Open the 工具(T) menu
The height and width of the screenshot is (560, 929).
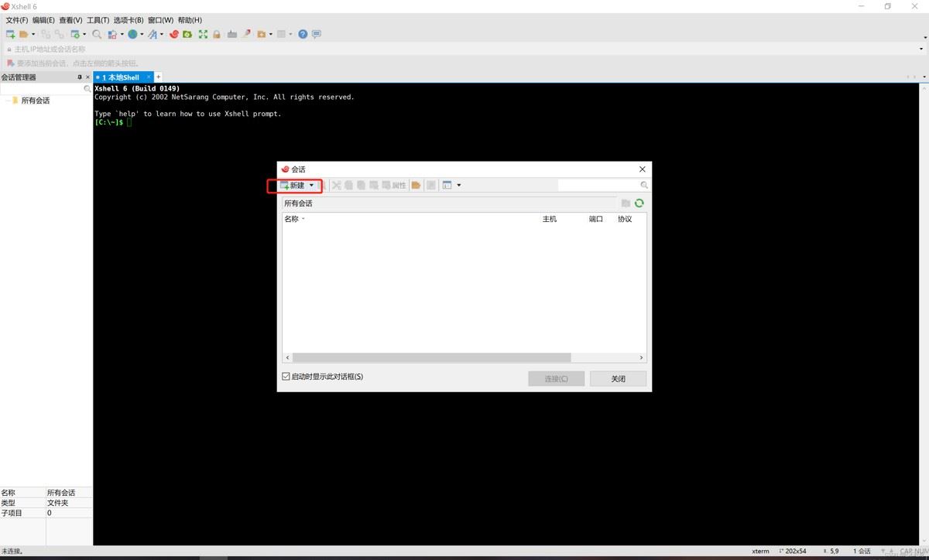coord(98,20)
